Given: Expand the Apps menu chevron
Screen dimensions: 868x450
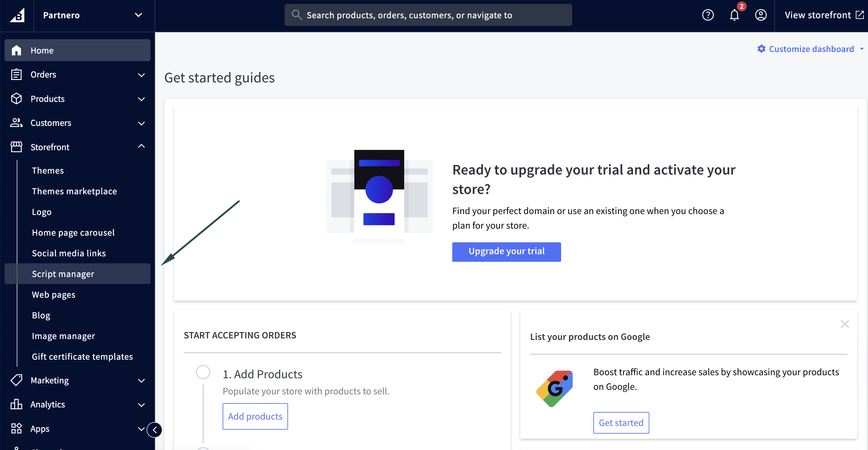Looking at the screenshot, I should 141,429.
